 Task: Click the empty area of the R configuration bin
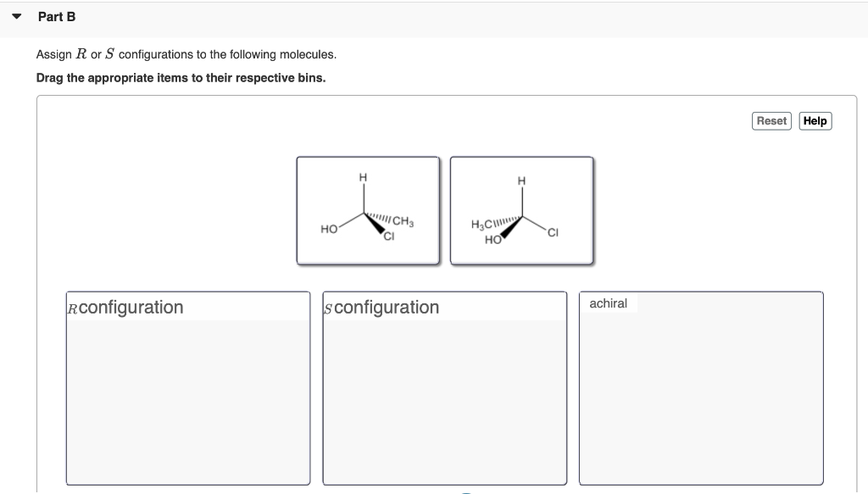tap(187, 407)
